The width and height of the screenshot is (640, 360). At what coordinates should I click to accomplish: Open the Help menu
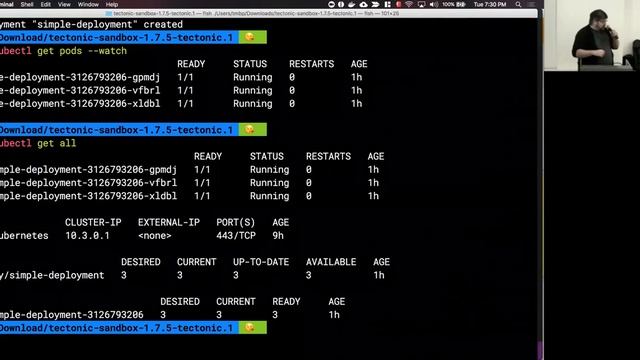click(x=112, y=4)
